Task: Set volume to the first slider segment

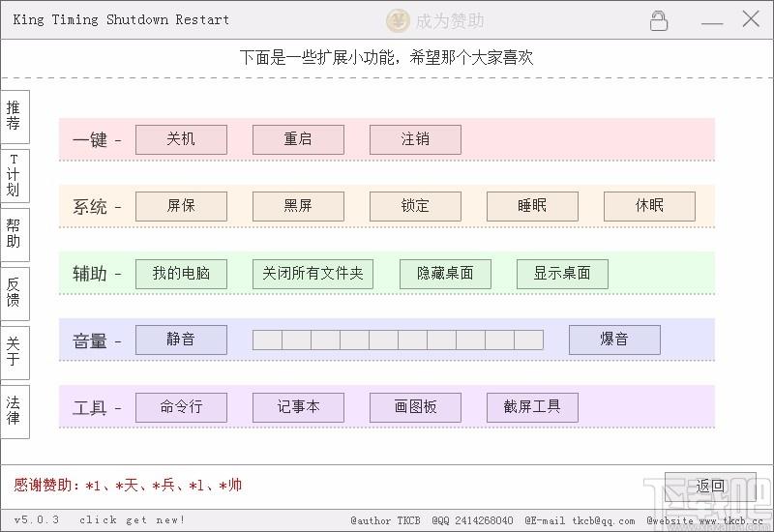Action: [x=267, y=340]
